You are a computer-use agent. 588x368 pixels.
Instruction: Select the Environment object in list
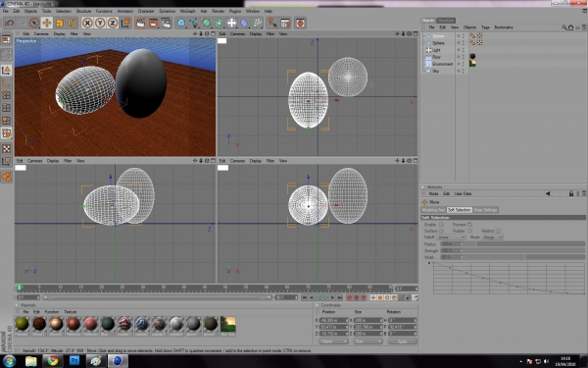pos(443,64)
